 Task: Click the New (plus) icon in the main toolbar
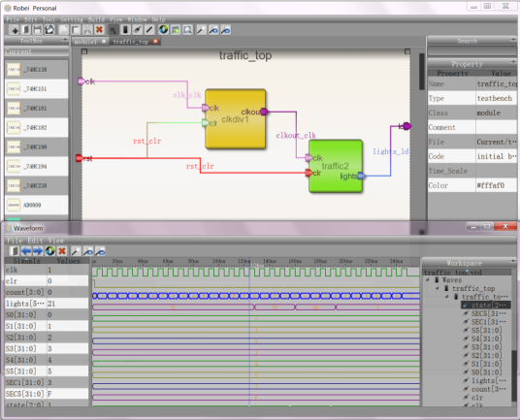pyautogui.click(x=14, y=30)
